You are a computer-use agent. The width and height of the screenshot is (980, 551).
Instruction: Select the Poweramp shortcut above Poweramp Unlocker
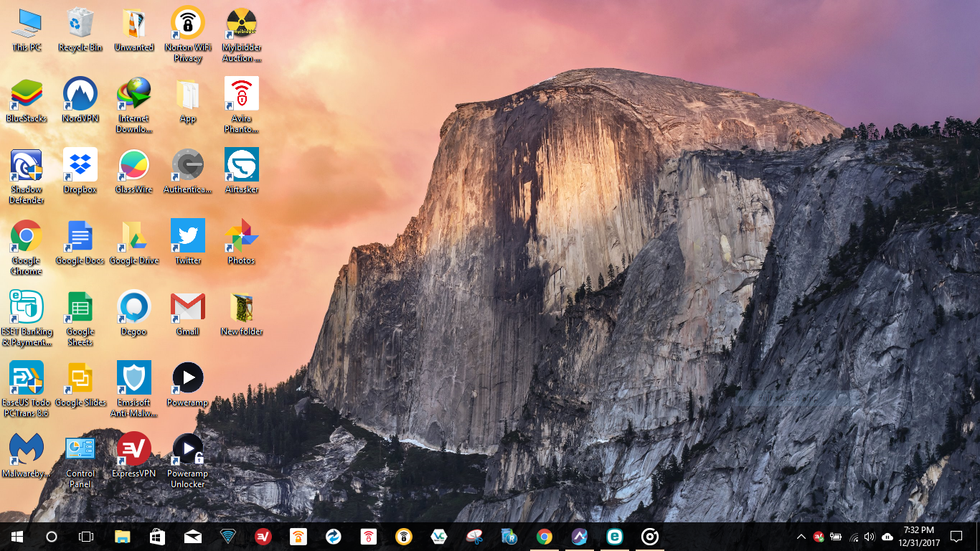(188, 385)
